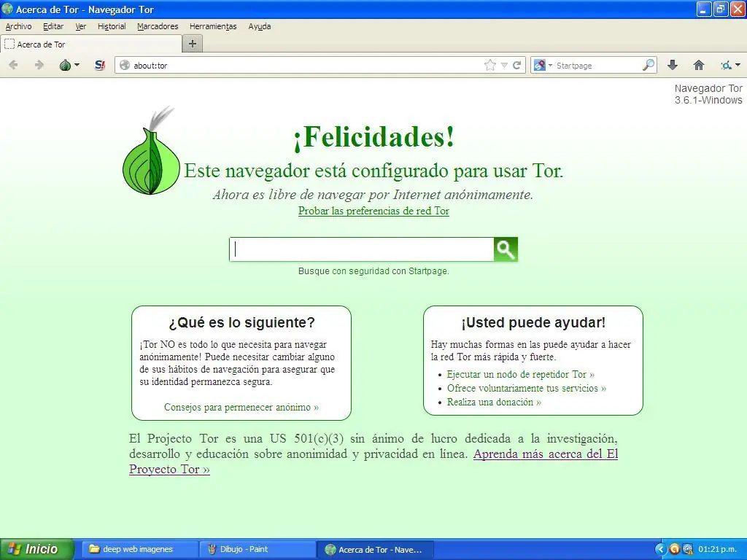
Task: Click the Navegador Tor 3.6.1-Windows version text
Action: click(708, 94)
